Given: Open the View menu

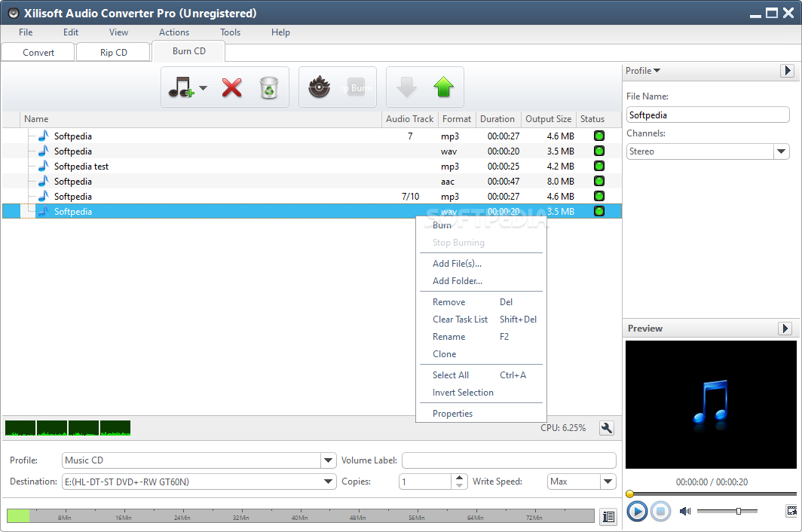Looking at the screenshot, I should (x=118, y=32).
